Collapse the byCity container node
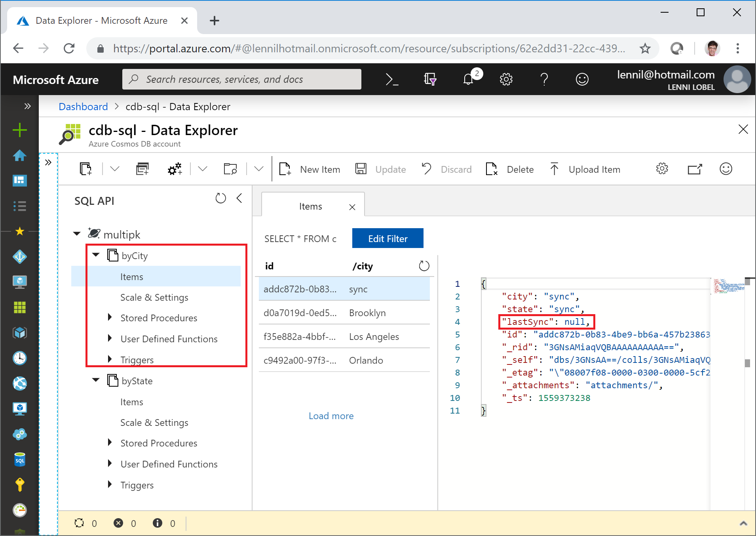The height and width of the screenshot is (536, 756). (x=96, y=255)
